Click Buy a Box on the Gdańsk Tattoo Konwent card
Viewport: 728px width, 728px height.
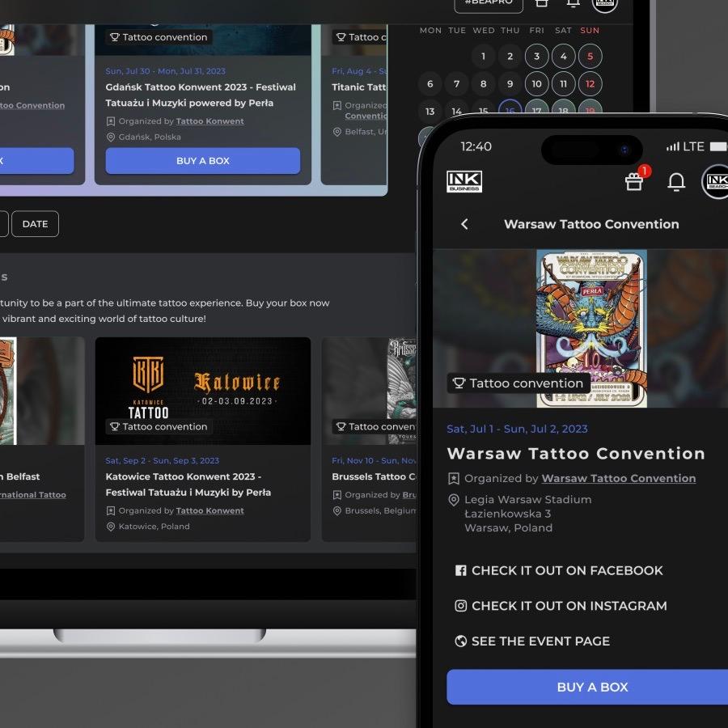point(203,161)
